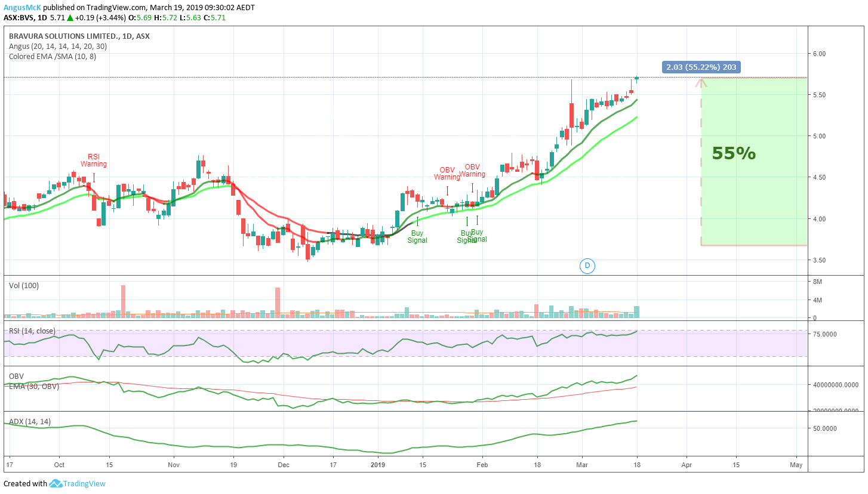
Task: Click the tall red December volume bar
Action: (x=278, y=302)
